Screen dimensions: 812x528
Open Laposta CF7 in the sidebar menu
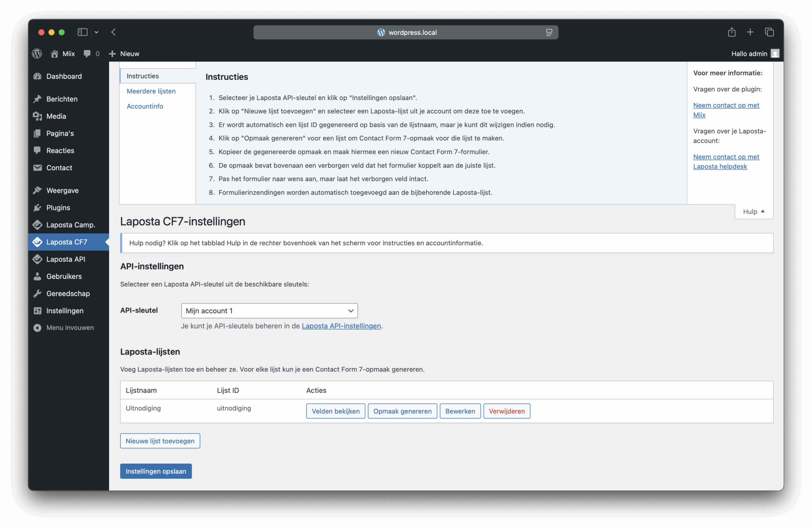[69, 242]
